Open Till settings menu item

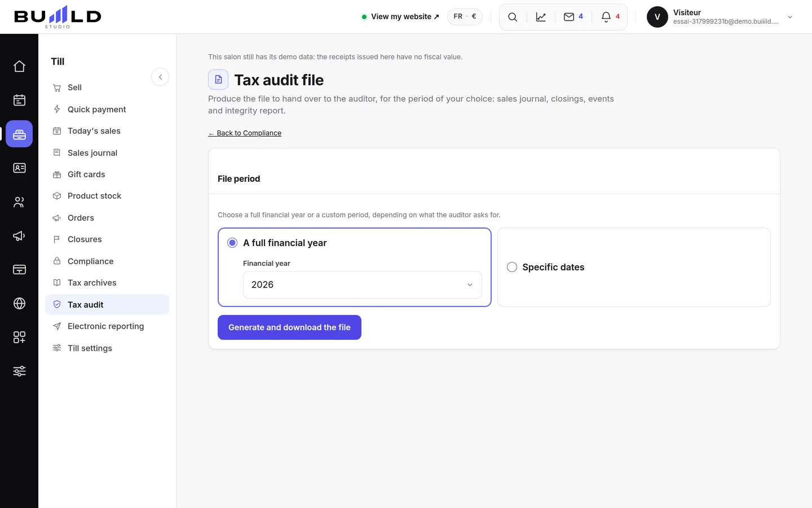[x=107, y=348]
